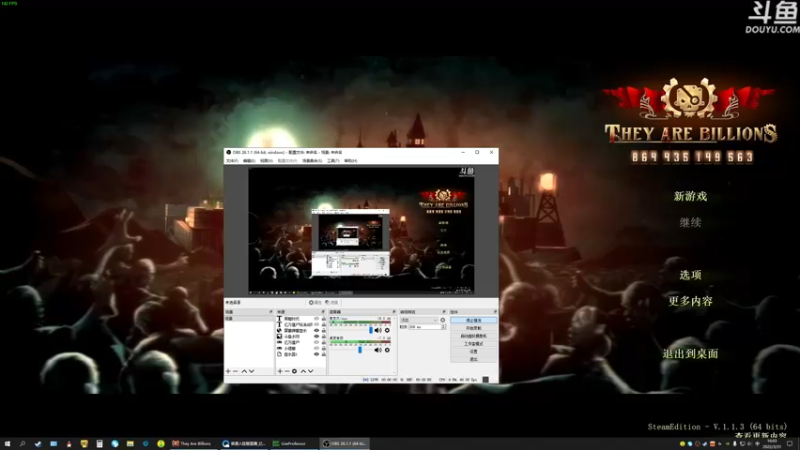Toggle the lock on the browser globe source
Screen dimensions: 800x450
(323, 331)
